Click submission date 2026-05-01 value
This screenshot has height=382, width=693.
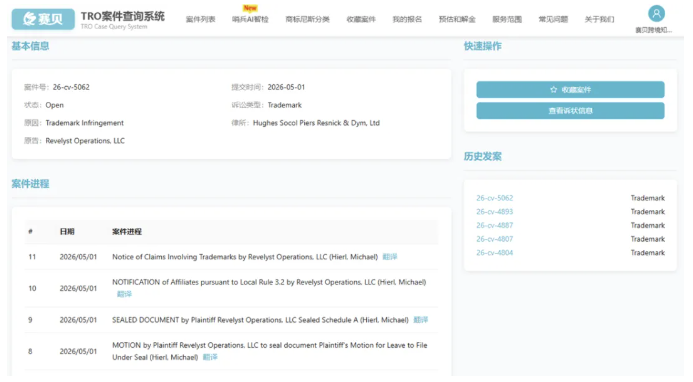click(286, 87)
